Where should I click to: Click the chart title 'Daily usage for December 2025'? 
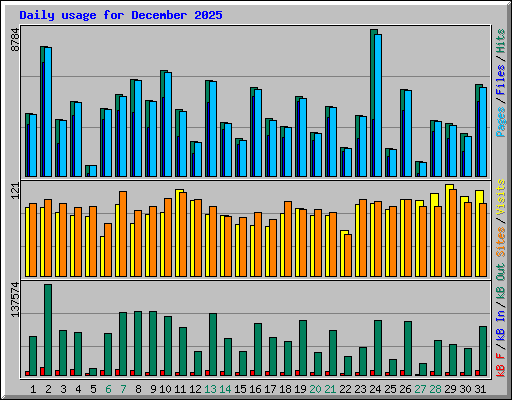[121, 15]
